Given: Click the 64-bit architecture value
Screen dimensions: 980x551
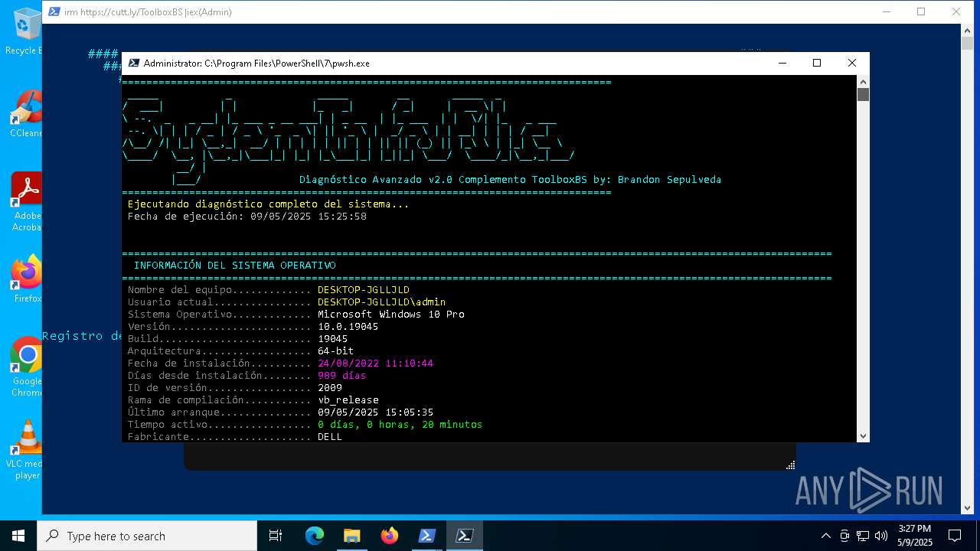Looking at the screenshot, I should click(x=335, y=351).
